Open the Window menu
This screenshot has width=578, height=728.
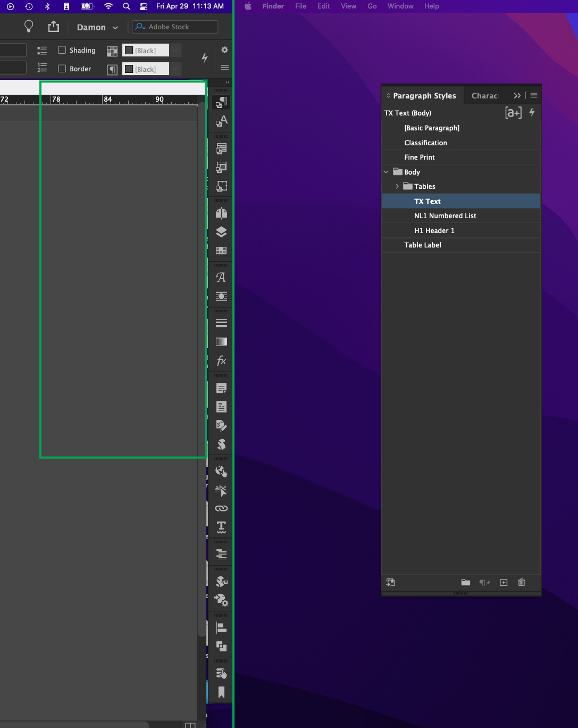pos(400,6)
